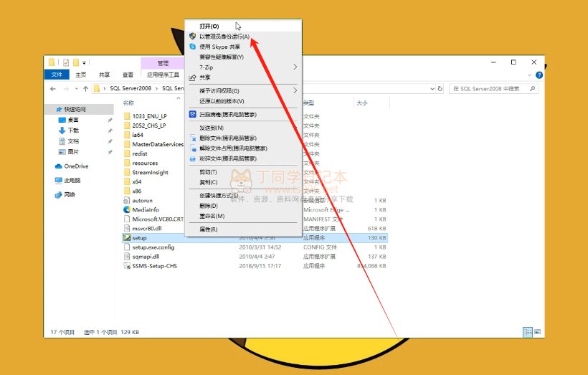
Task: Click the Back navigation arrow
Action: [53, 89]
